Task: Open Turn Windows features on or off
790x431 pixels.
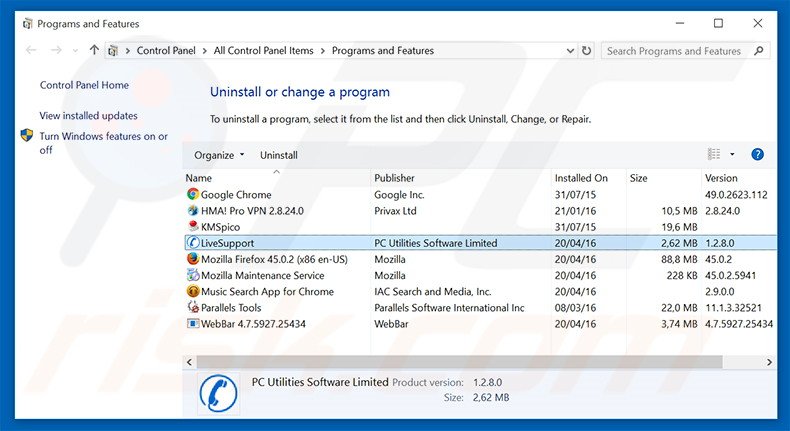Action: (103, 143)
